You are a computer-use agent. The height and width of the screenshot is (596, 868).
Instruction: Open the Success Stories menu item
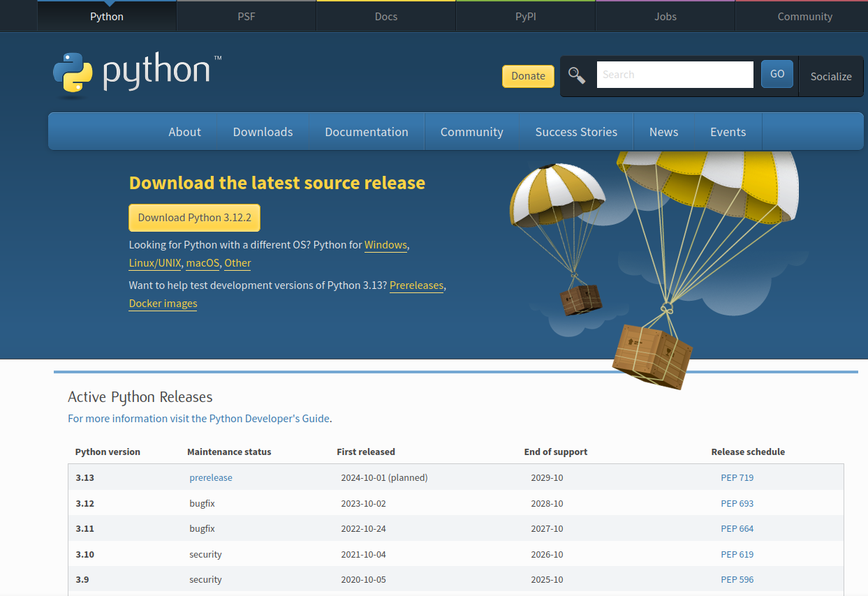click(x=576, y=132)
